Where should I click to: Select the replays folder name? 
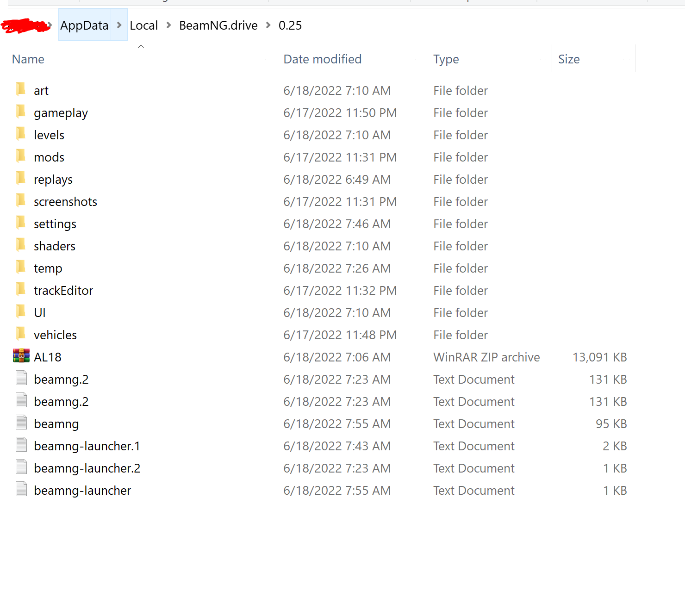tap(53, 180)
